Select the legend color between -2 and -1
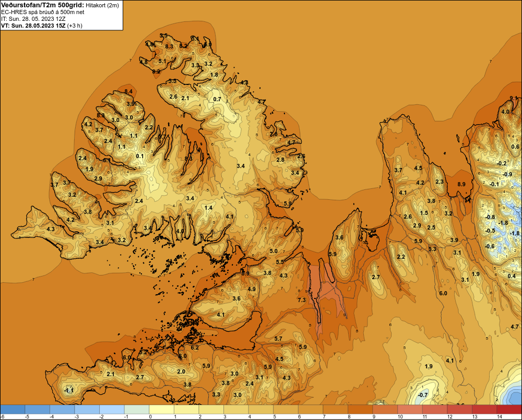The height and width of the screenshot is (420, 522). click(x=112, y=409)
